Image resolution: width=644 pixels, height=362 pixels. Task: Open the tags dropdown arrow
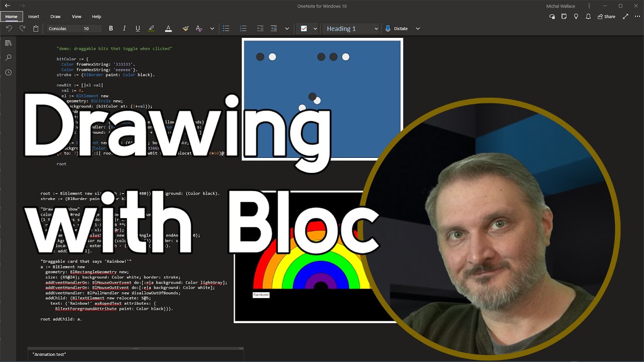pos(315,29)
